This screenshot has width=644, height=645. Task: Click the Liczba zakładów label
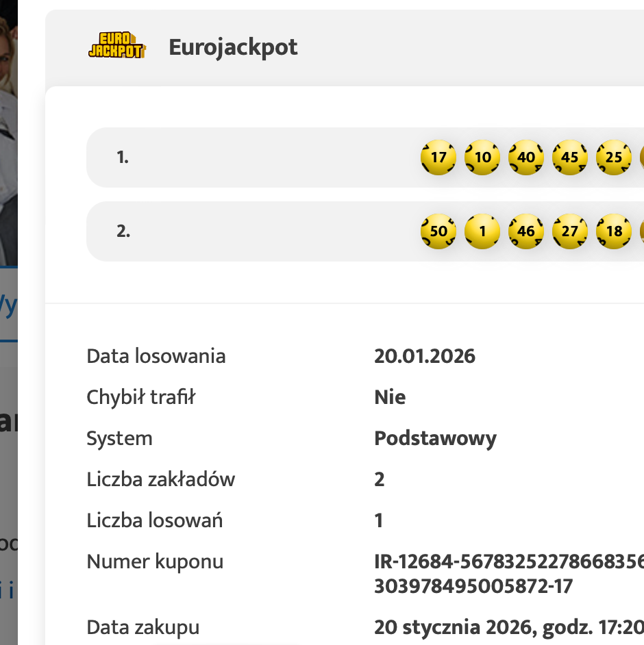(x=160, y=479)
